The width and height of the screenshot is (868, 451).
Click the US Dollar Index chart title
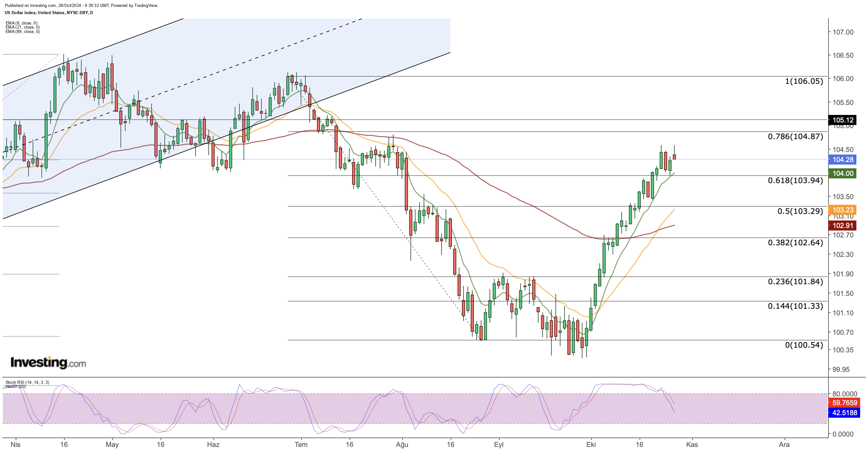[49, 13]
